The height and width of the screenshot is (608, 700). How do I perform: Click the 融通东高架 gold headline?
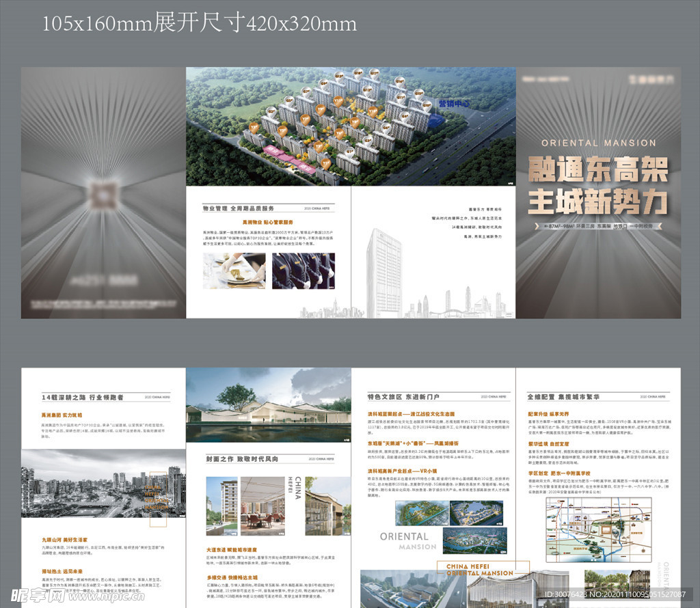(598, 169)
